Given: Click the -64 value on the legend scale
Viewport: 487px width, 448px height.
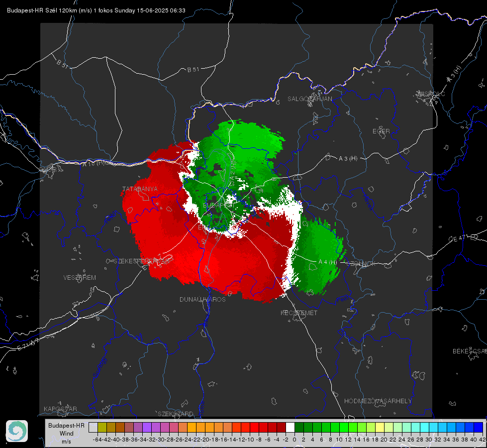Looking at the screenshot, I should point(97,440).
